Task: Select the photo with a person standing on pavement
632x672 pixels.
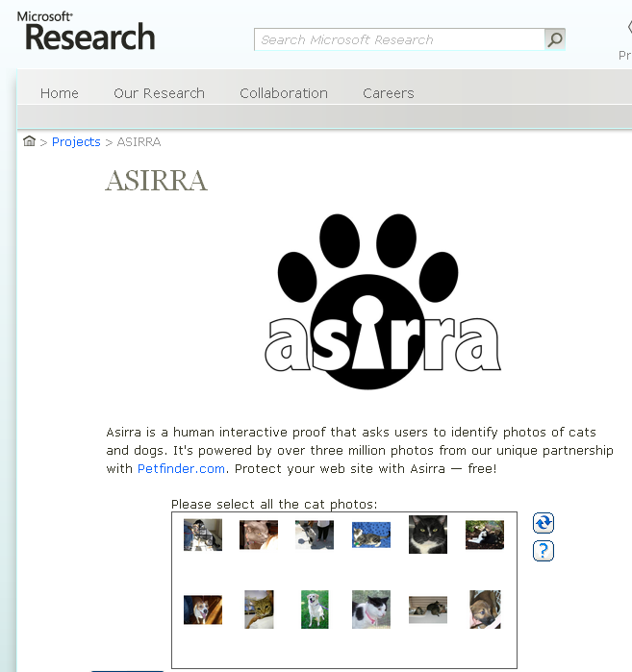Action: click(x=315, y=535)
